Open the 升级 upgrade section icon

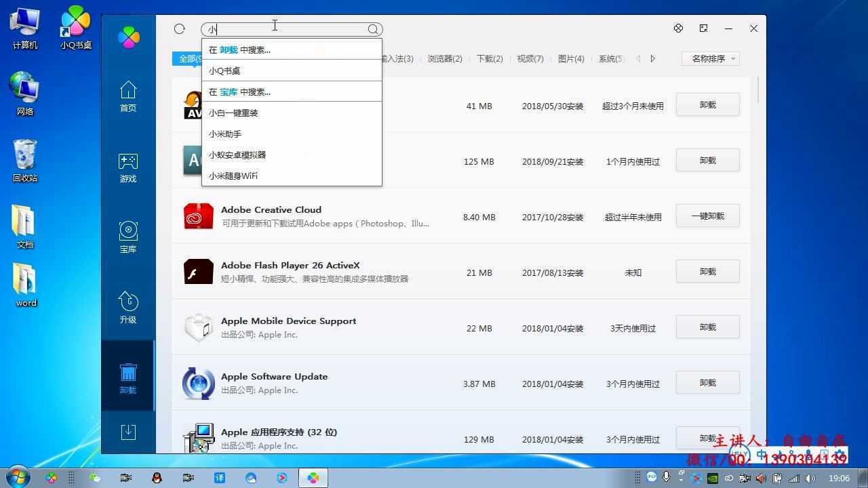click(x=128, y=308)
